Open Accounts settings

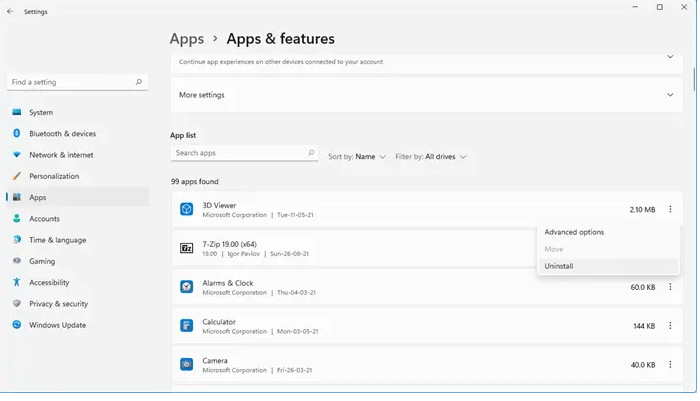click(x=78, y=218)
